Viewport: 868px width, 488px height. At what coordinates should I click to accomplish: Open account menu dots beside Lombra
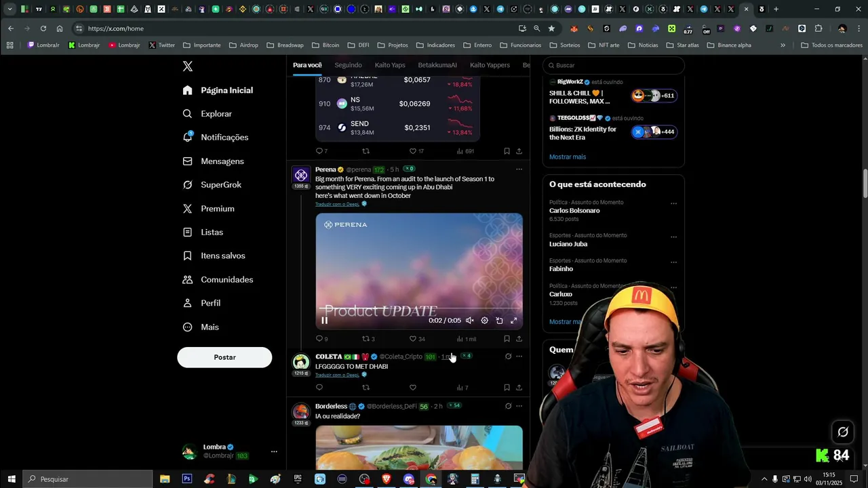(x=274, y=451)
